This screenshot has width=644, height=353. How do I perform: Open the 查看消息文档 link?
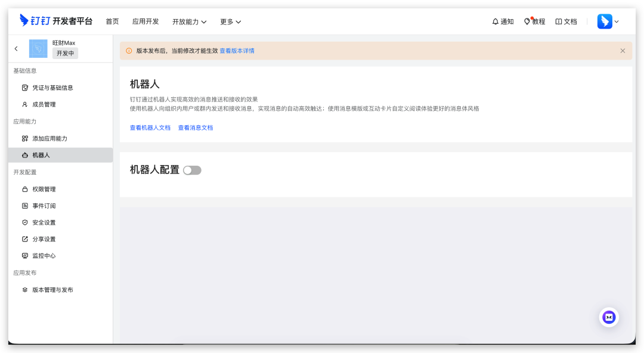(x=196, y=128)
